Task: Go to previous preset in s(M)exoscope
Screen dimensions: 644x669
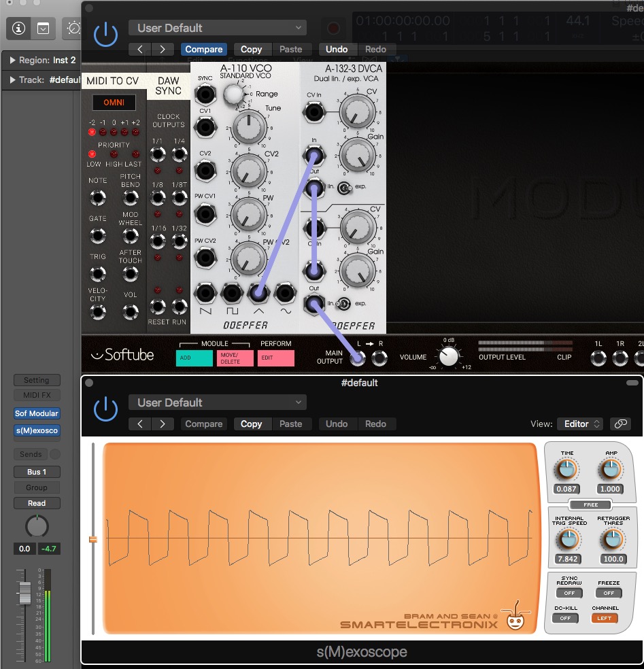Action: click(x=140, y=424)
